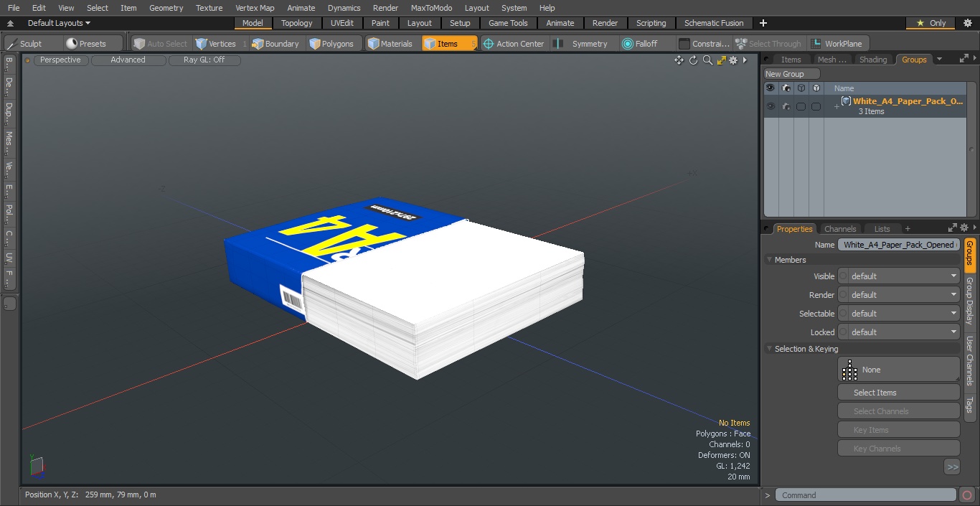Open the Action Center menu
This screenshot has height=506, width=980.
pyautogui.click(x=514, y=44)
